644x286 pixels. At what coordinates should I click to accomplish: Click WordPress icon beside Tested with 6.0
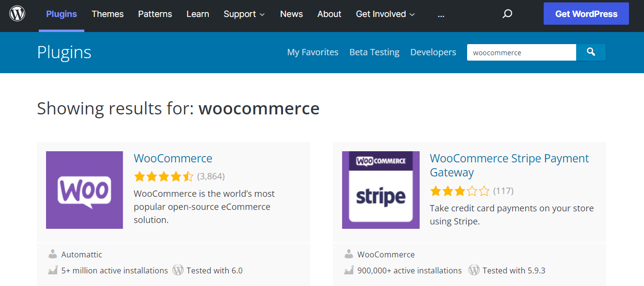click(x=178, y=270)
